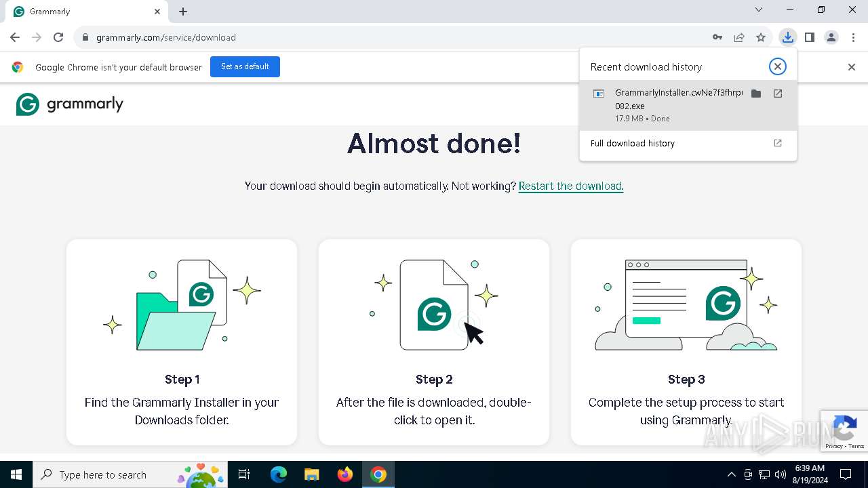Show hidden system tray icons
This screenshot has height=488, width=868.
click(731, 474)
